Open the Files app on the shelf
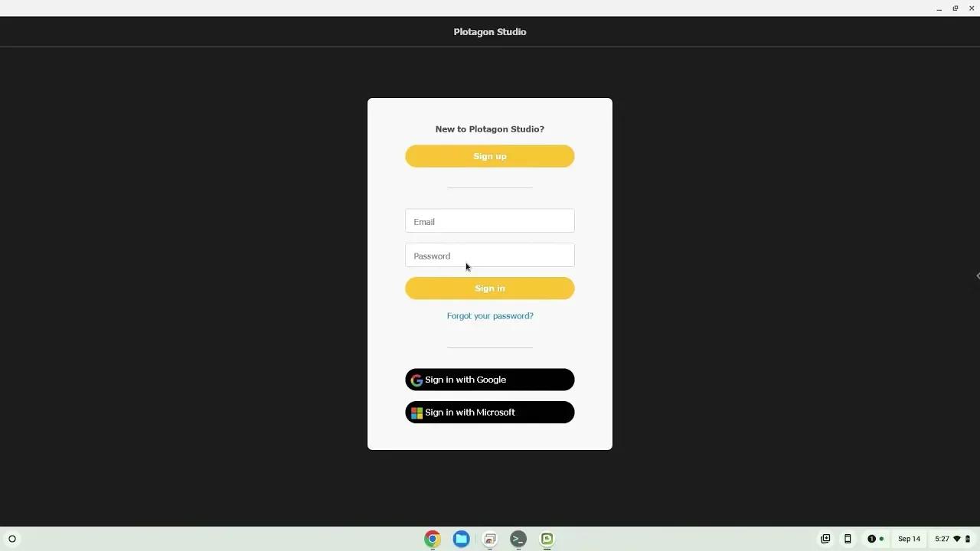 point(461,539)
